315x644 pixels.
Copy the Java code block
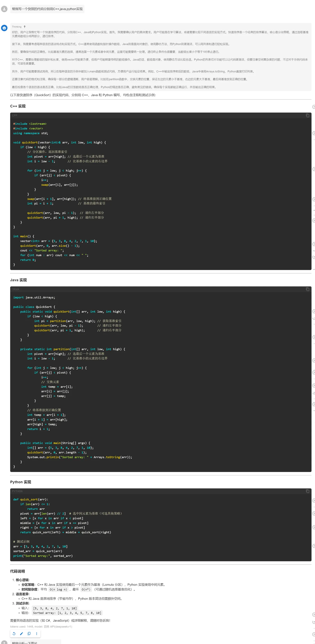[x=308, y=289]
